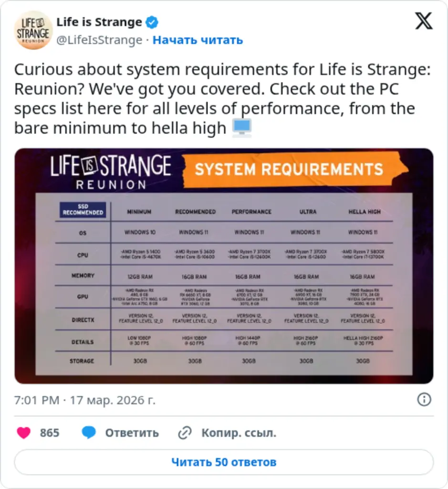Click the 'Копир. ссыл.' label

click(x=239, y=433)
